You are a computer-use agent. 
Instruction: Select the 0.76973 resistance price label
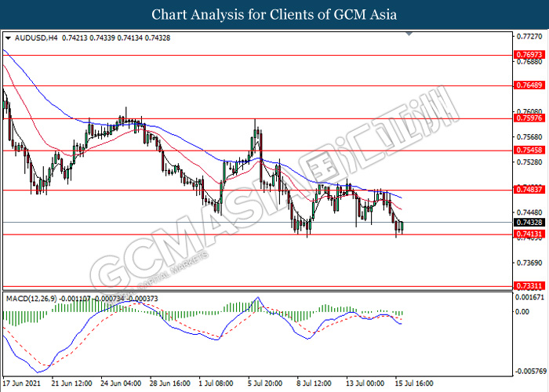tap(529, 55)
